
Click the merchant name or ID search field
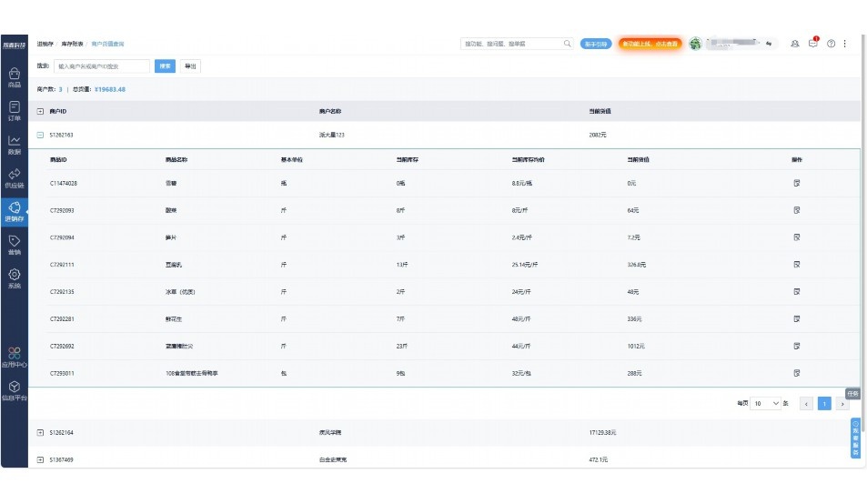(102, 66)
